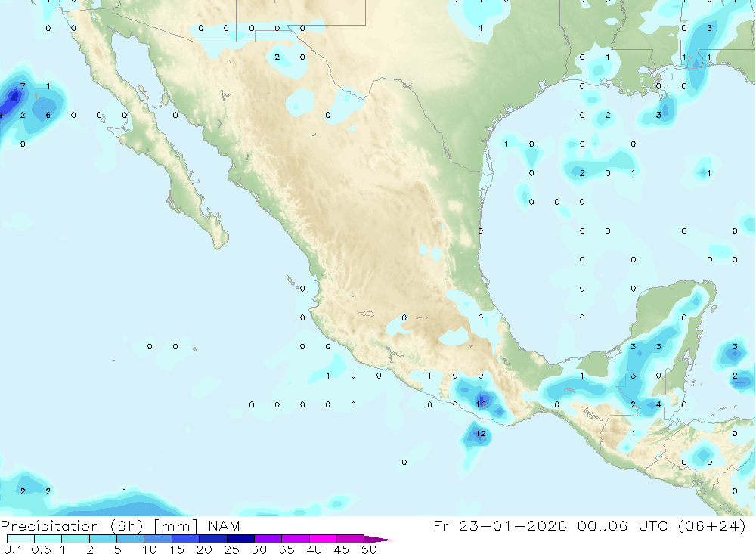Image resolution: width=756 pixels, height=554 pixels.
Task: Click the legend label "10"
Action: pyautogui.click(x=150, y=549)
